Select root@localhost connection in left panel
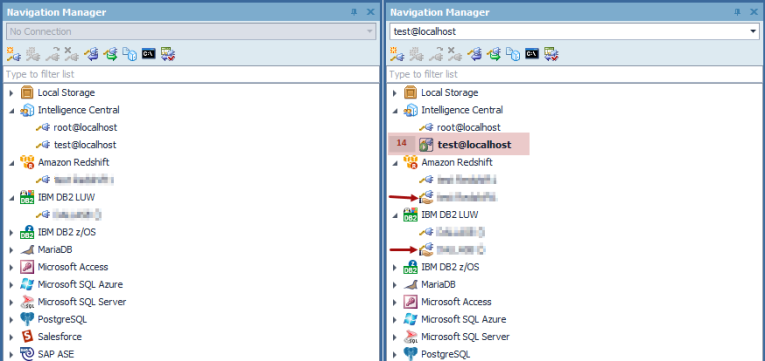The width and height of the screenshot is (765, 361). click(x=85, y=127)
